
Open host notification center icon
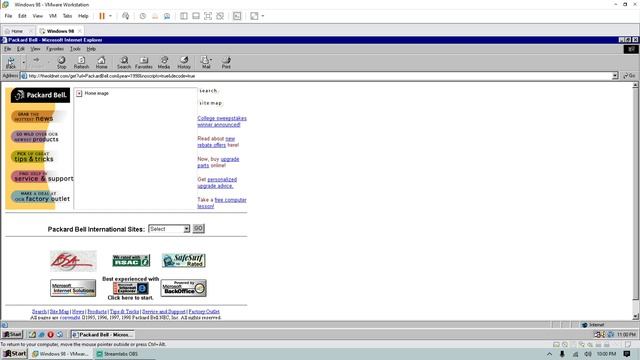tap(627, 354)
